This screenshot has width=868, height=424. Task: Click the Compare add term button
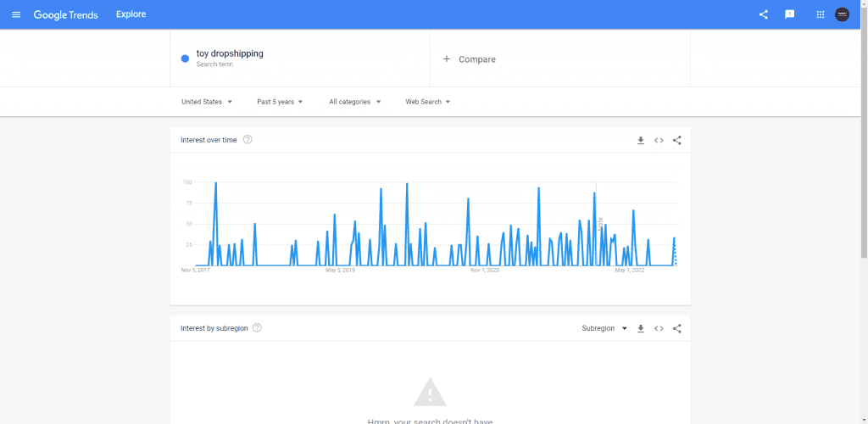(470, 59)
